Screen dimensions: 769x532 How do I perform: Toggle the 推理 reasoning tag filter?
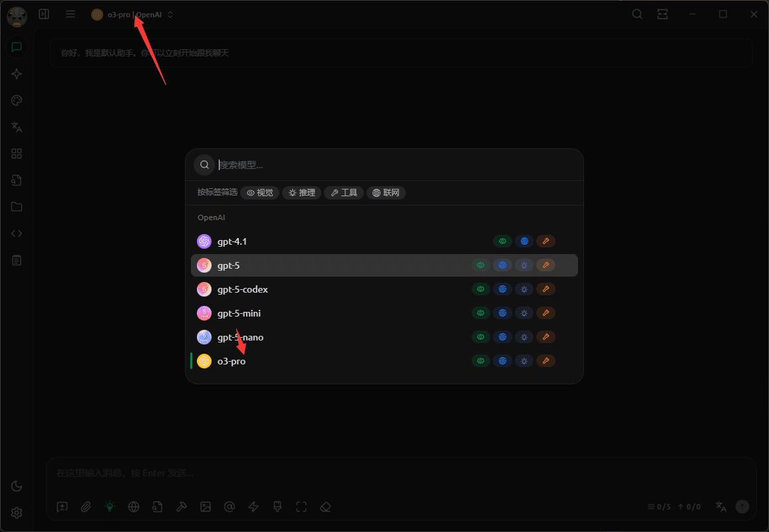pyautogui.click(x=301, y=193)
